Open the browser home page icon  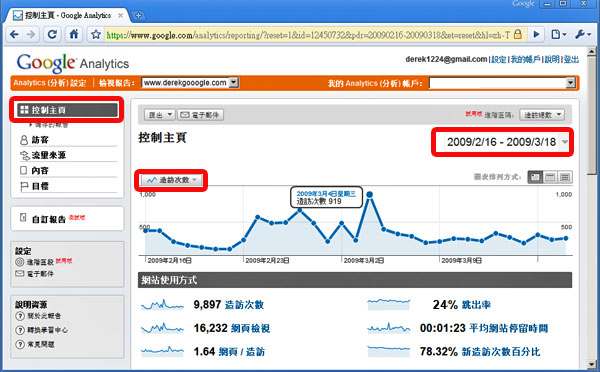pyautogui.click(x=74, y=34)
